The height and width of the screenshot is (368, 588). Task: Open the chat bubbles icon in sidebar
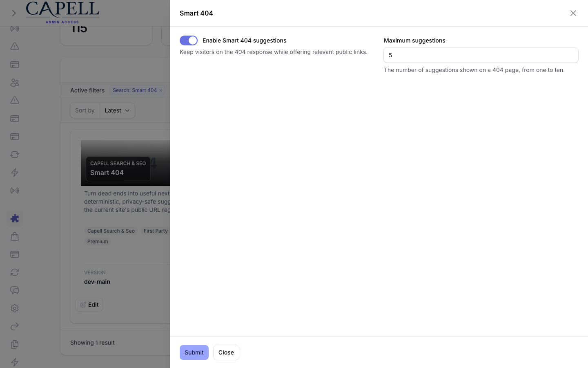(x=15, y=290)
